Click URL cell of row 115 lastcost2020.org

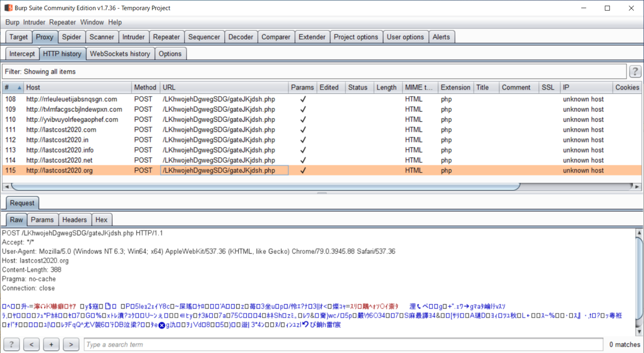(224, 171)
